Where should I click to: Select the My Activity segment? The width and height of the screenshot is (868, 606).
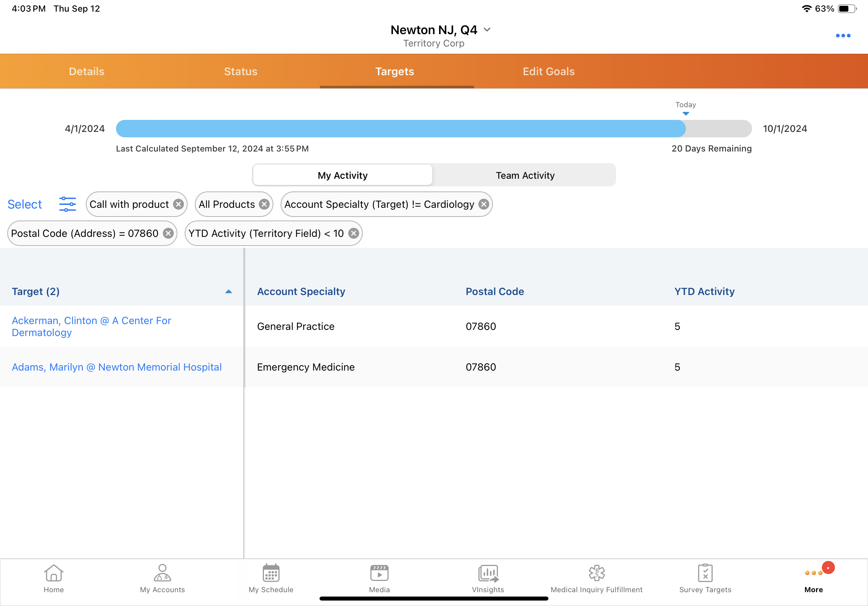(342, 175)
